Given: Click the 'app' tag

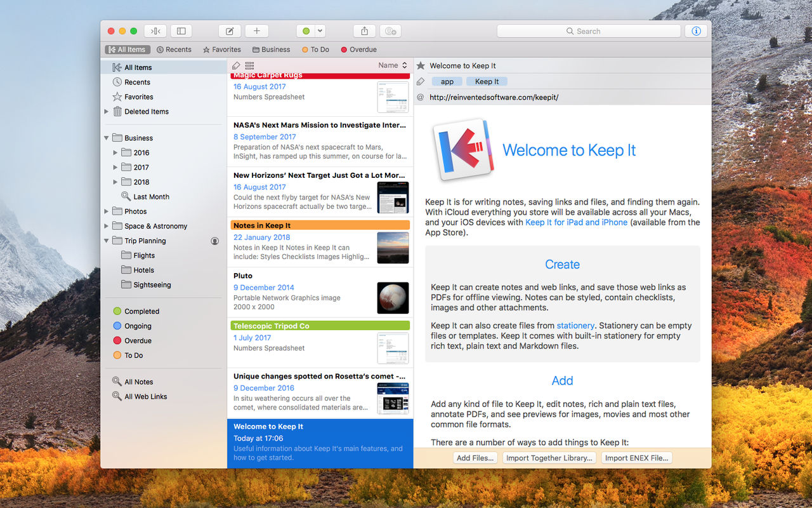Looking at the screenshot, I should [x=447, y=81].
